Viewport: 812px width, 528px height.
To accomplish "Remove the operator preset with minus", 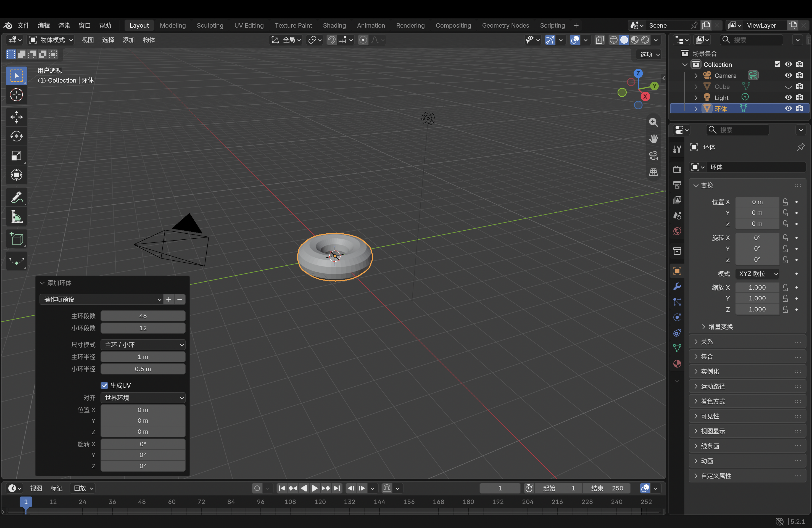I will coord(180,299).
